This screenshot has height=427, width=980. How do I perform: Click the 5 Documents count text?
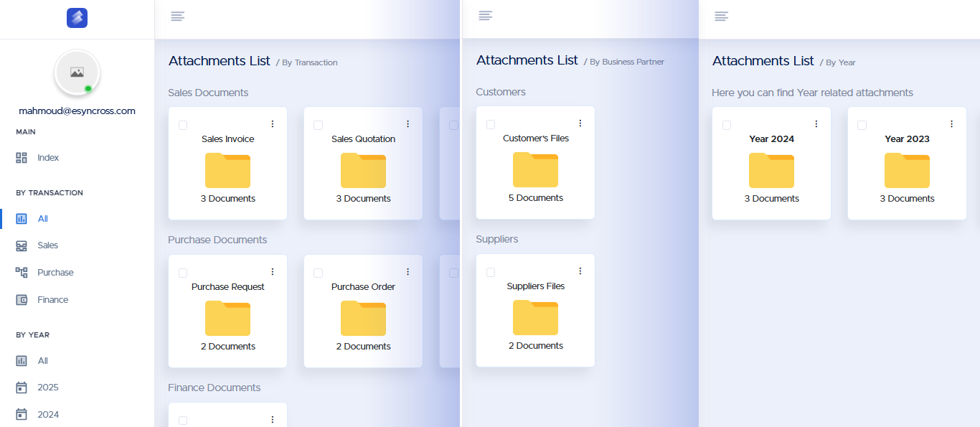click(x=536, y=198)
